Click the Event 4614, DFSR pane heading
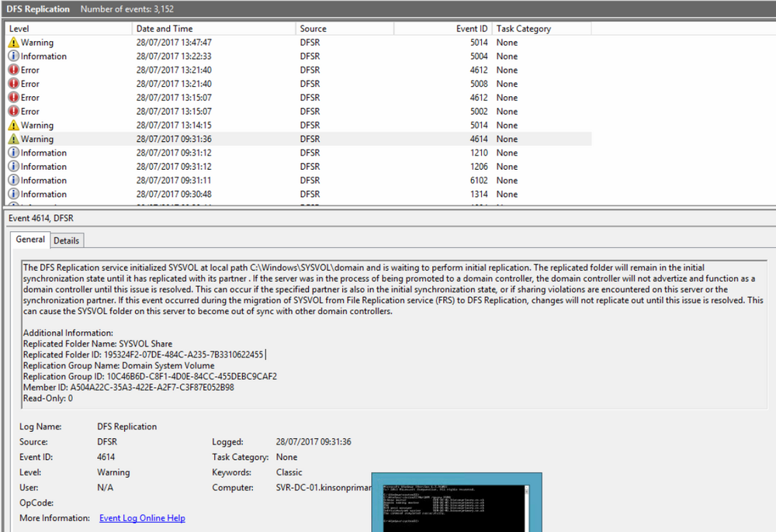Screen dimensions: 776x532 pos(41,218)
